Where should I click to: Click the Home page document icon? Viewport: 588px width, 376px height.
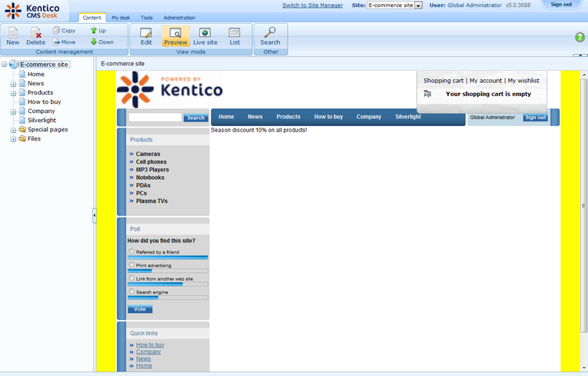(22, 74)
